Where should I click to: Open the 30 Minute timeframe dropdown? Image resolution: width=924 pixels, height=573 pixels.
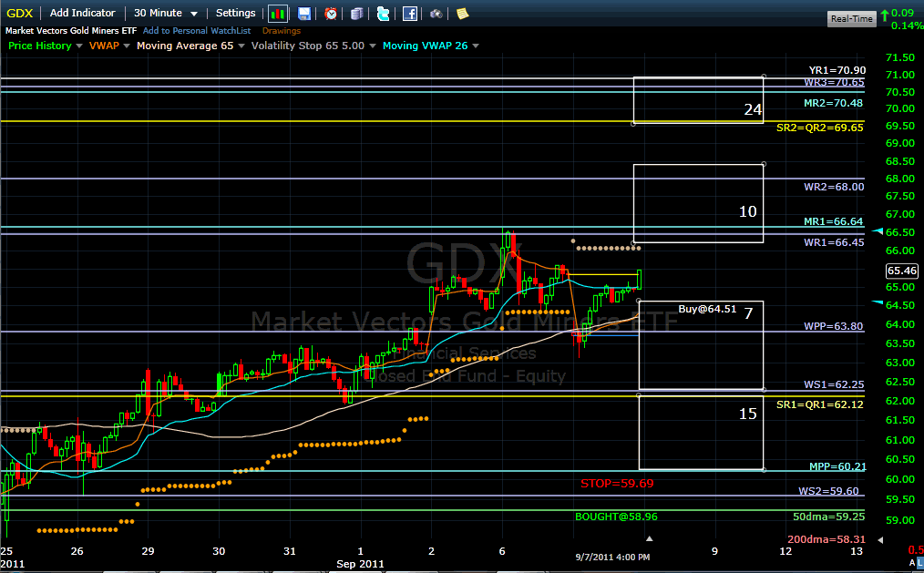(166, 13)
